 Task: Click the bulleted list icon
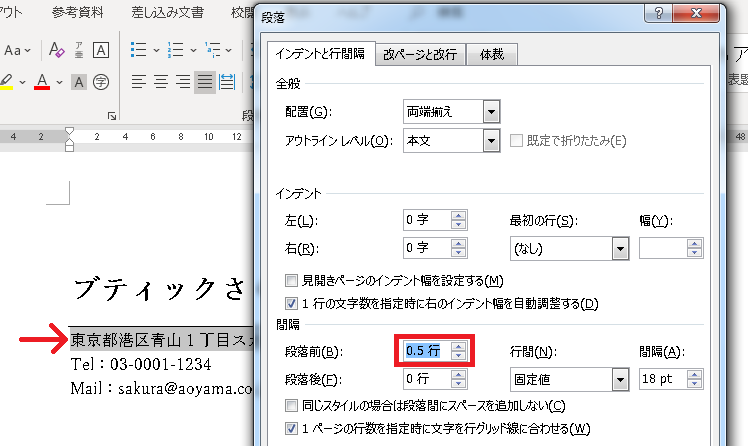pos(139,50)
